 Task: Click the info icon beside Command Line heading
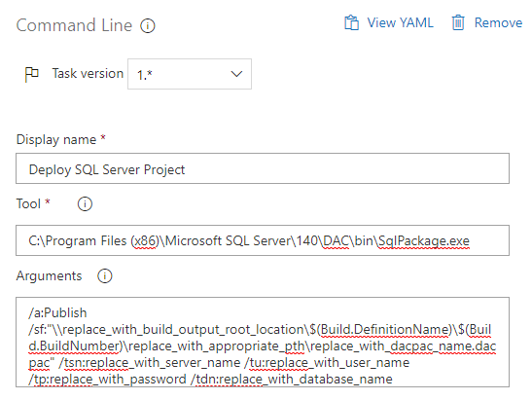tap(148, 26)
